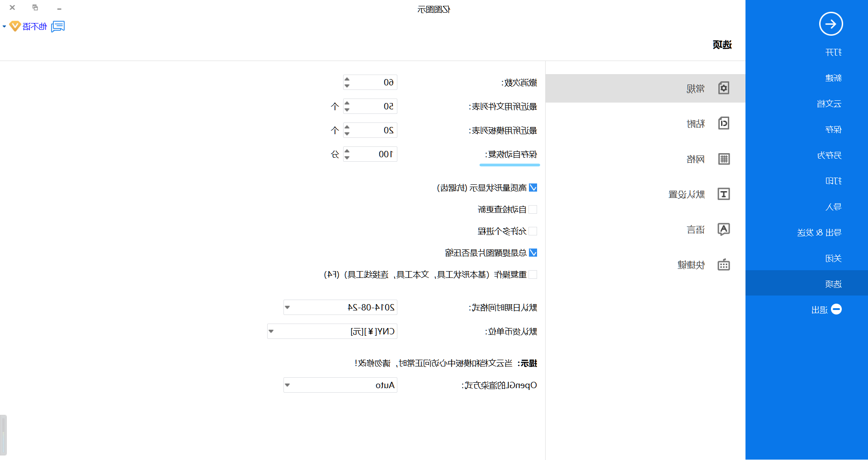
Task: Enable 允许多个进程 checkbox
Action: click(x=533, y=231)
